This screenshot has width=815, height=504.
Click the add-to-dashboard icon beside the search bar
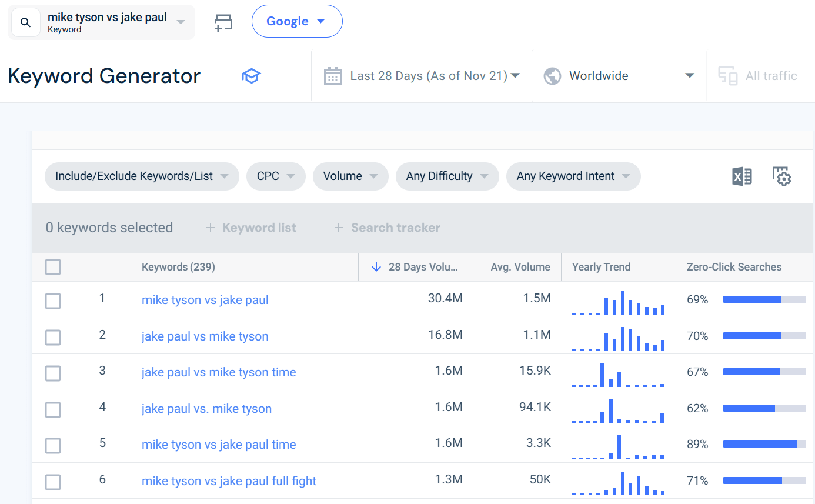tap(223, 21)
